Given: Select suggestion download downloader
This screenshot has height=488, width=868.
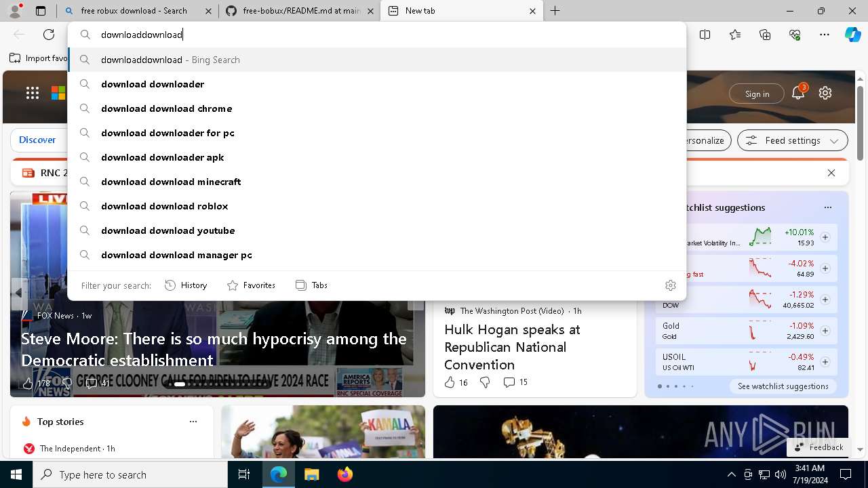Looking at the screenshot, I should [377, 84].
